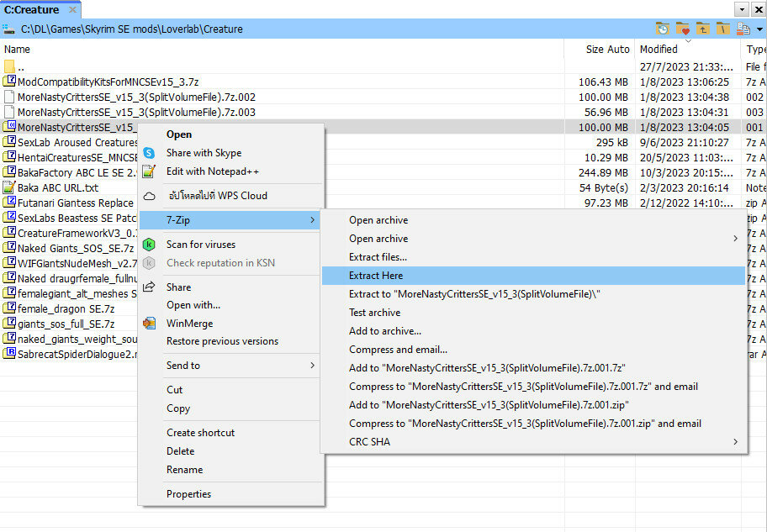
Task: Click the 54 Byte(s) size cell
Action: pyautogui.click(x=604, y=187)
